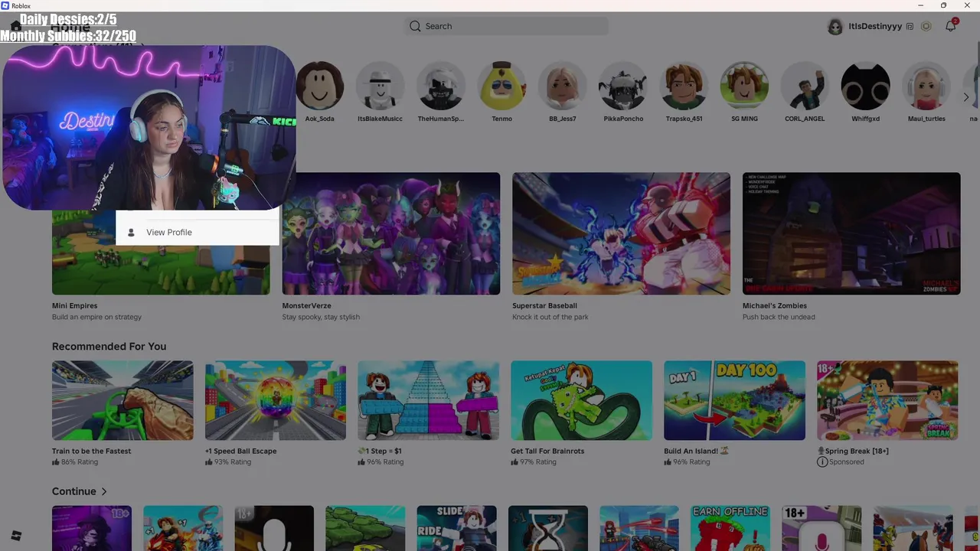The height and width of the screenshot is (551, 980).
Task: Open friend TheHumanSp... avatar
Action: click(441, 86)
